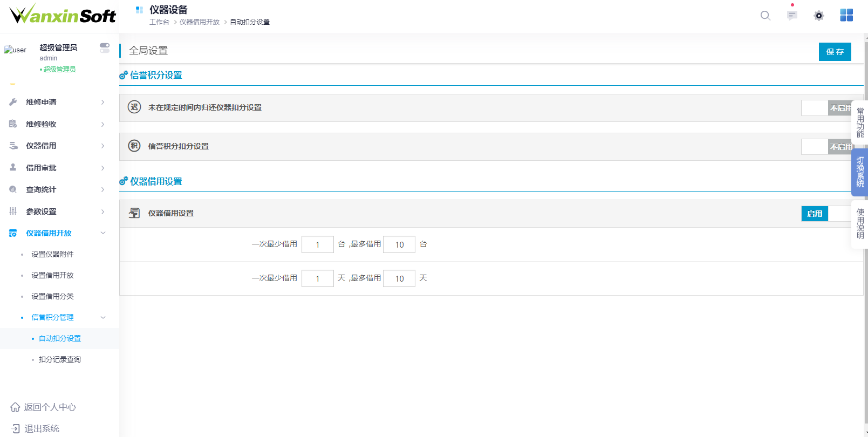
Task: Toggle the 未在规定时间内归还仪器扣分设置 switch
Action: click(x=826, y=108)
